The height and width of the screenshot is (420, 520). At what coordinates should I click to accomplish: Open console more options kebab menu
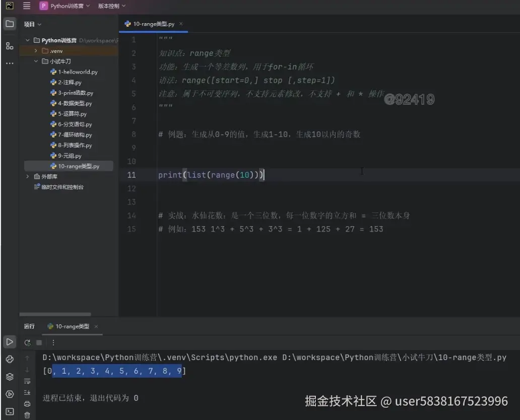[x=53, y=342]
